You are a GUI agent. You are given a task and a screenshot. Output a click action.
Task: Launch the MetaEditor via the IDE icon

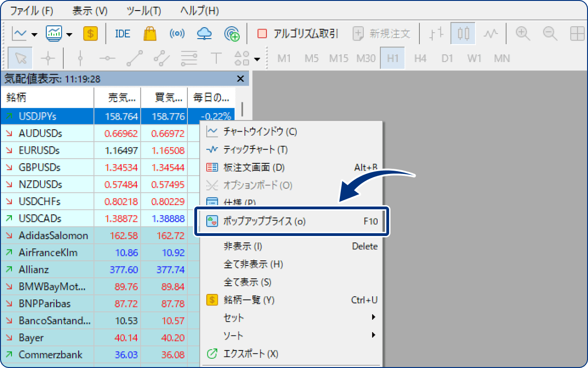pyautogui.click(x=122, y=33)
